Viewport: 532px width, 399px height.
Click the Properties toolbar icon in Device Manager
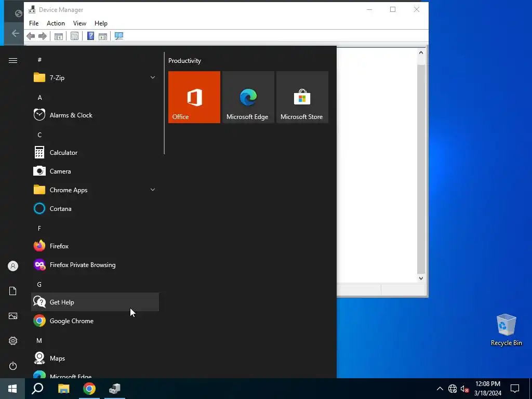point(75,36)
